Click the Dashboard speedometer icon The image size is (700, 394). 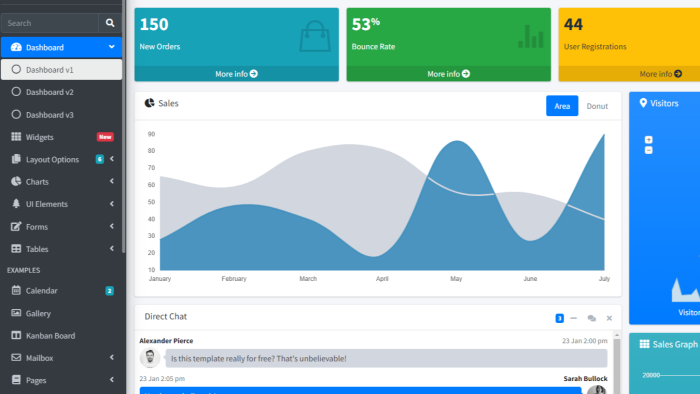(16, 47)
